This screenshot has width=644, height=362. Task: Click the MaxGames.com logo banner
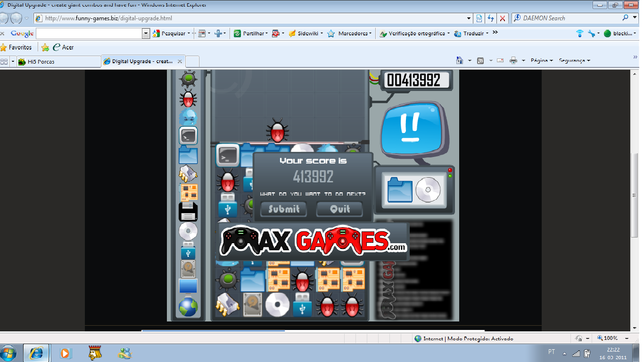313,241
